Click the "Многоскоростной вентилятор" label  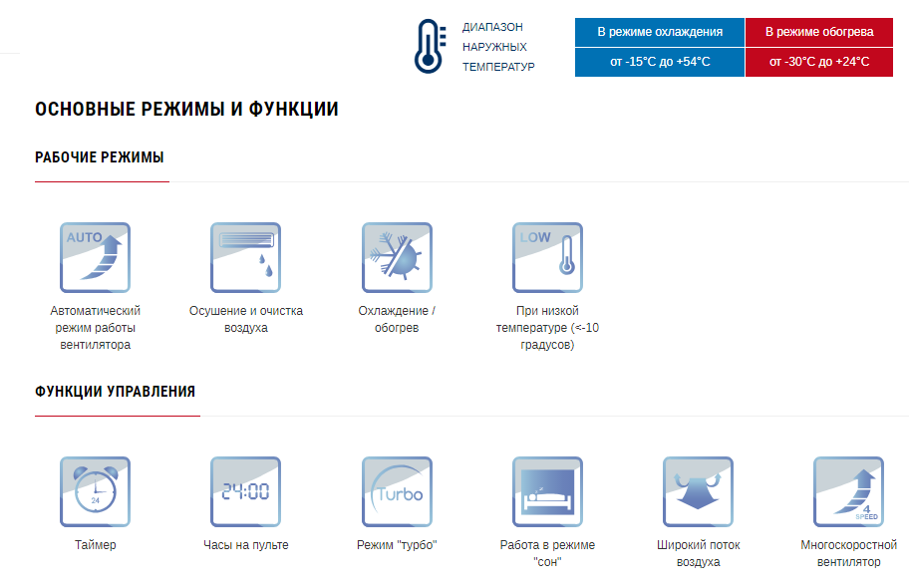[x=848, y=553]
